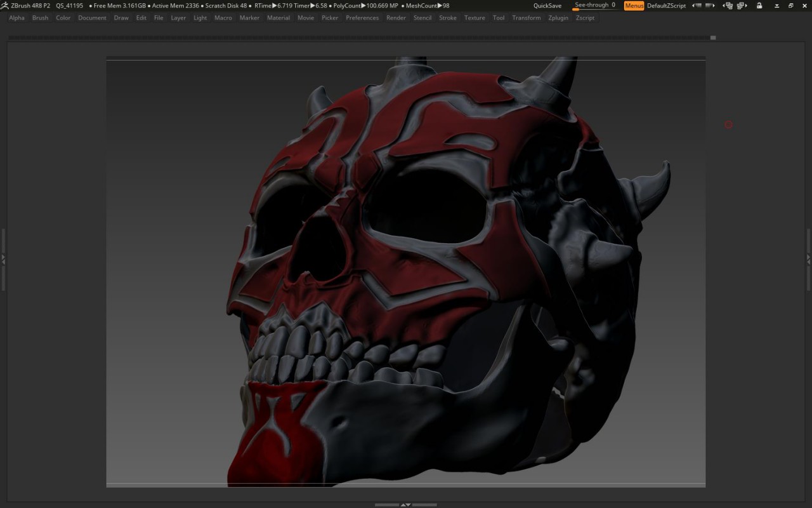Load previous UI layout preset
Viewport: 812px width, 508px height.
pos(728,6)
